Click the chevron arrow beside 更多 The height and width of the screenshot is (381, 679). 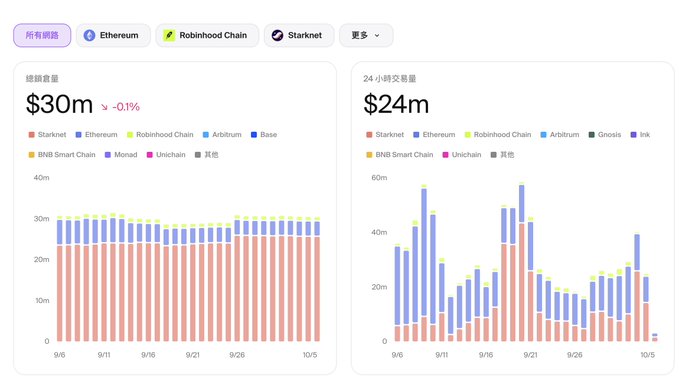click(377, 36)
